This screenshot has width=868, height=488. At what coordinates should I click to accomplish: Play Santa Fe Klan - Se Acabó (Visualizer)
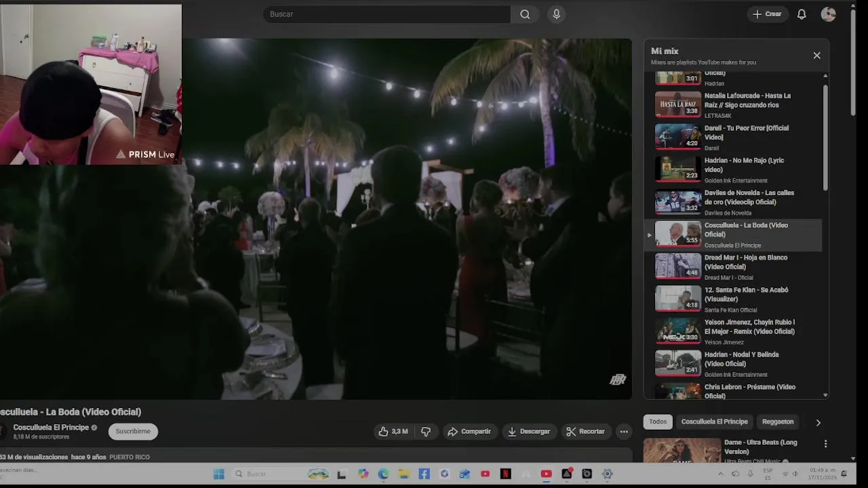(x=732, y=300)
